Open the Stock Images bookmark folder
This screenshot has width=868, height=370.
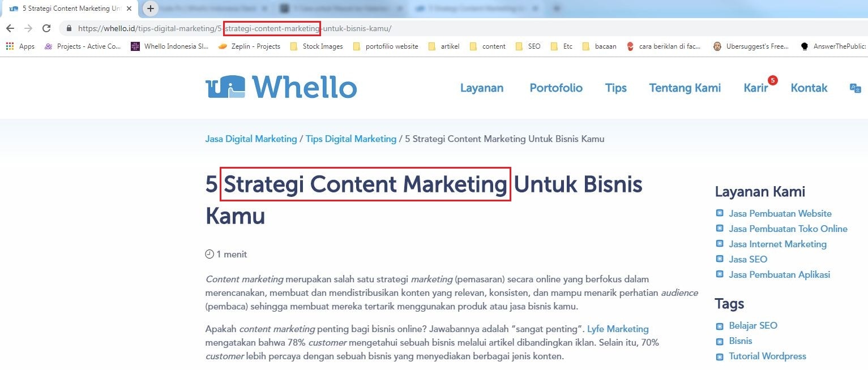click(x=317, y=46)
